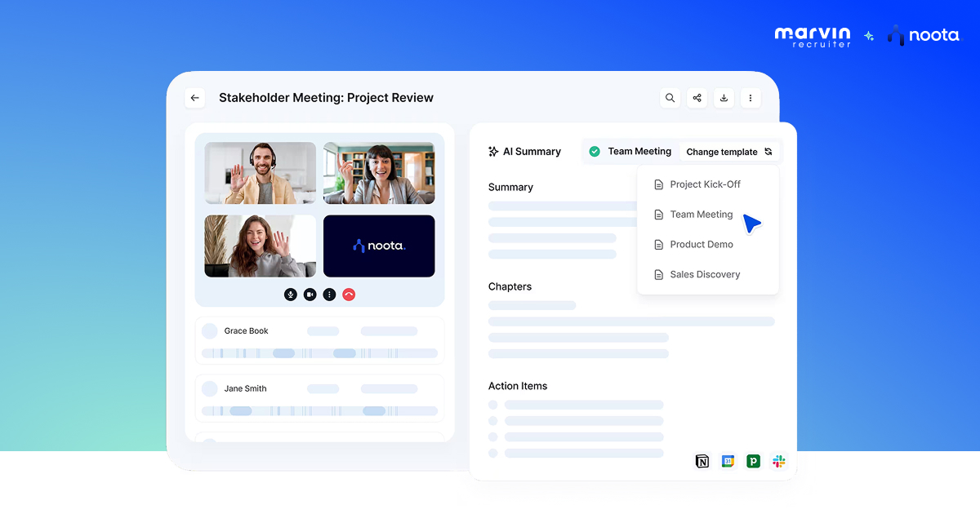Click the Jane Smith speaker name
Image resolution: width=980 pixels, height=514 pixels.
pyautogui.click(x=246, y=389)
